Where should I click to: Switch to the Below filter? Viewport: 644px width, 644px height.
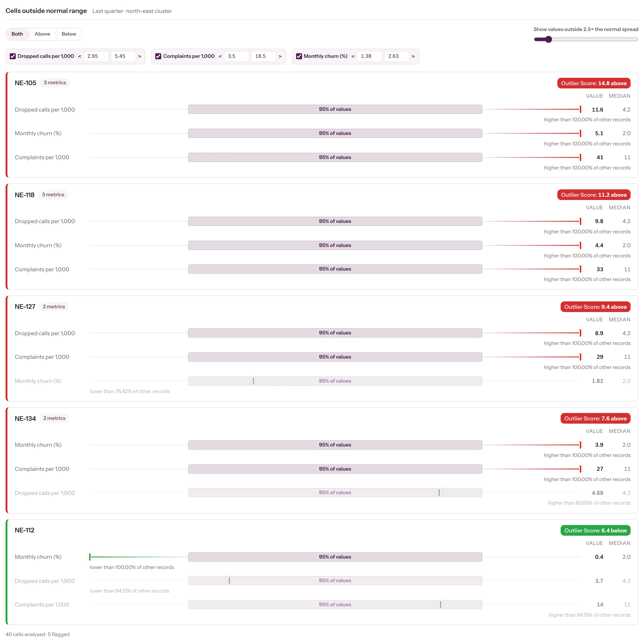coord(69,34)
